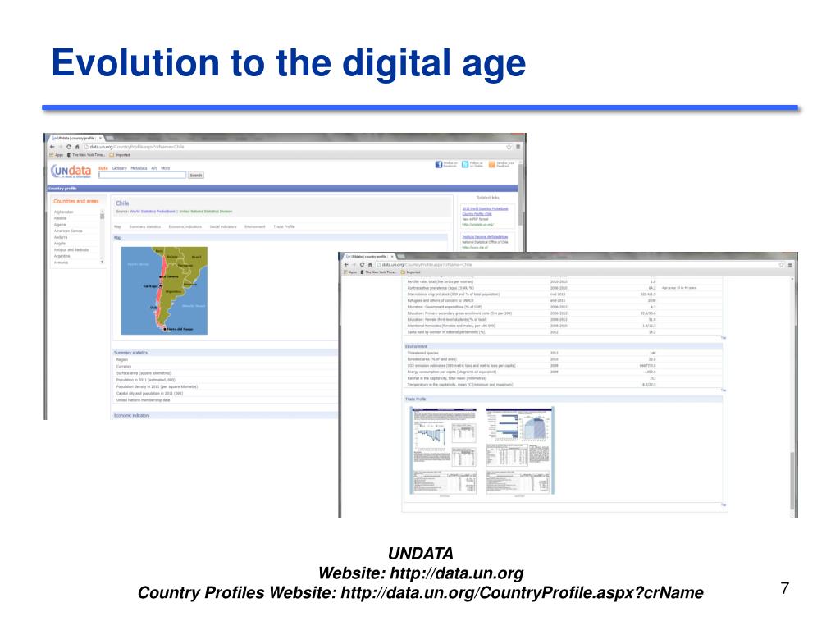Select Albania in the Countries and areas list
The width and height of the screenshot is (840, 630).
[60, 218]
